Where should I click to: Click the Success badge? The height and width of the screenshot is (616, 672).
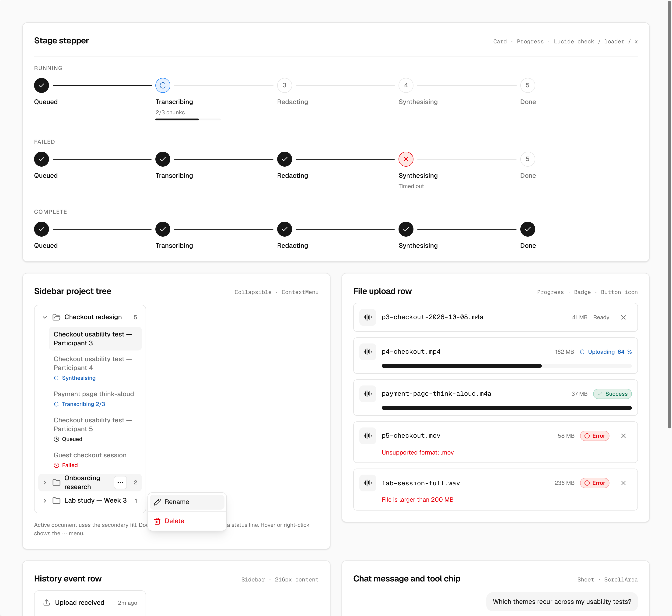tap(612, 394)
